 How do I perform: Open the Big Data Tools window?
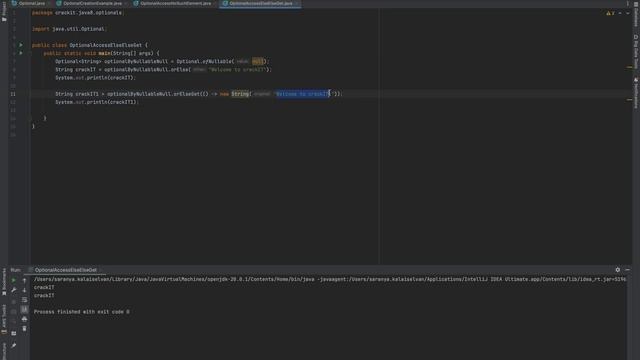636,52
